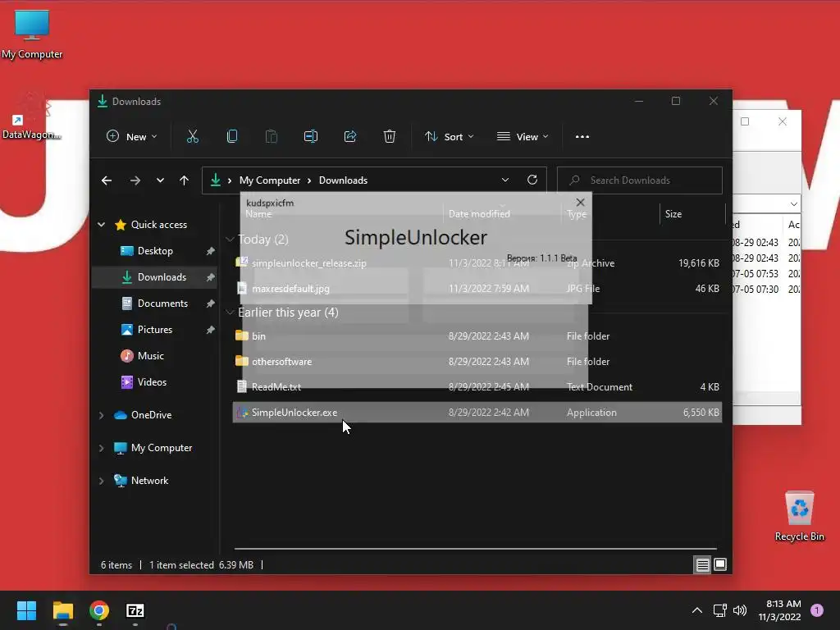Viewport: 840px width, 630px height.
Task: Open the Recycle Bin desktop icon
Action: click(x=799, y=517)
